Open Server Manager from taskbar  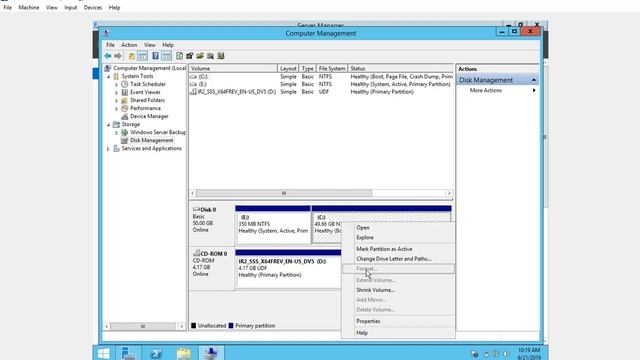pyautogui.click(x=128, y=353)
